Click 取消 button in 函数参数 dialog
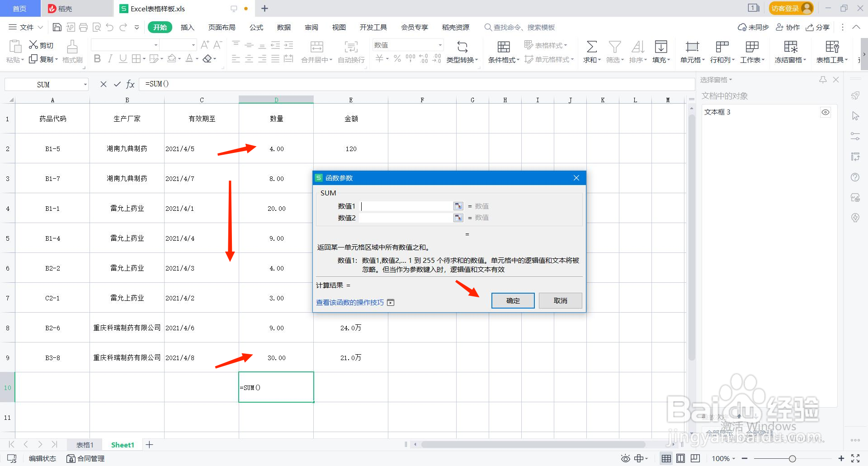The image size is (868, 466). 560,300
